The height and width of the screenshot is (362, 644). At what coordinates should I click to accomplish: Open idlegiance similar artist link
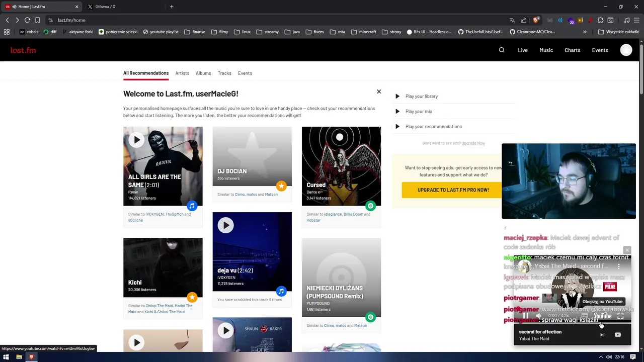(333, 214)
